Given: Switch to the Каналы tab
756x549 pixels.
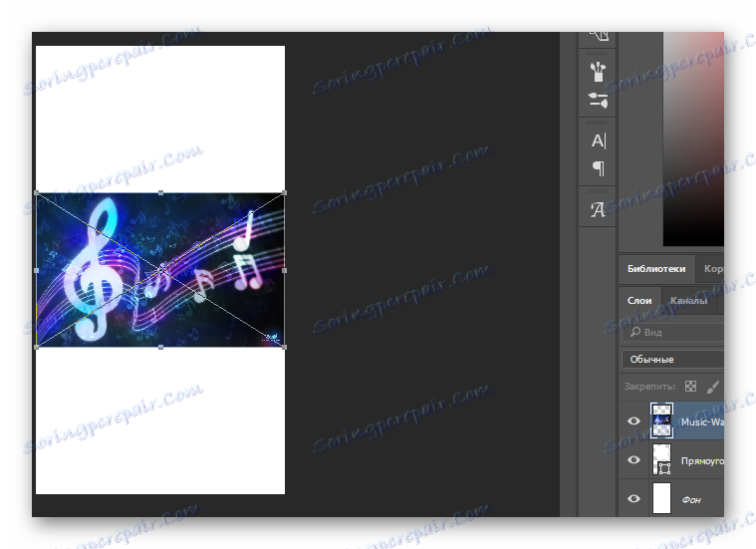Looking at the screenshot, I should pyautogui.click(x=688, y=301).
